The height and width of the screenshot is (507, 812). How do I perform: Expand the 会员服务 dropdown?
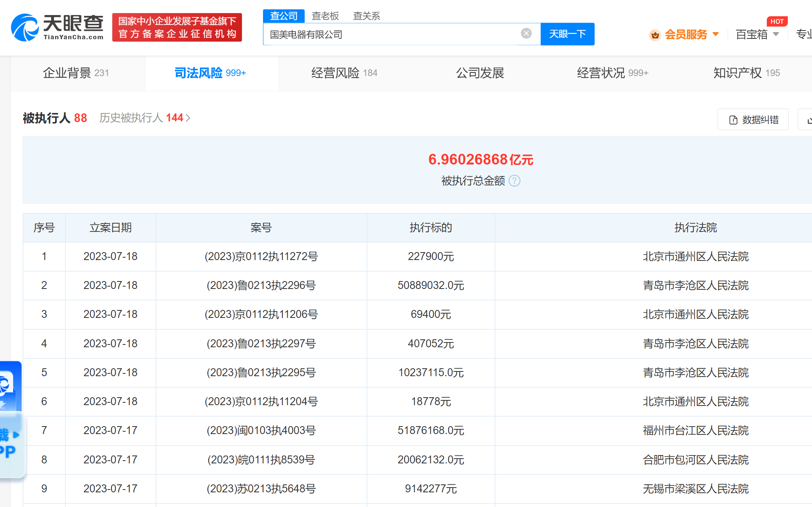click(716, 34)
